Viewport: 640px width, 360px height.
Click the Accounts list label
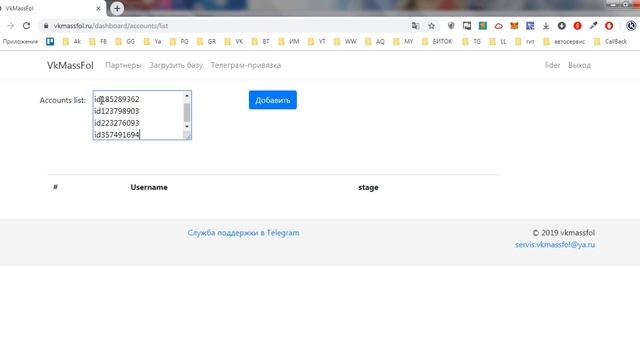point(62,100)
